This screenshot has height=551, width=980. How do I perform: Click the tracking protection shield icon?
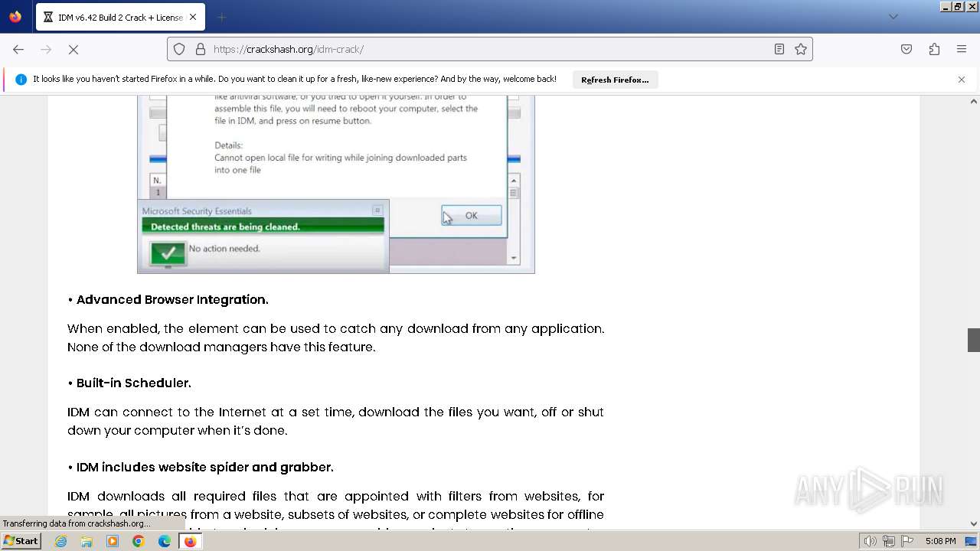179,49
